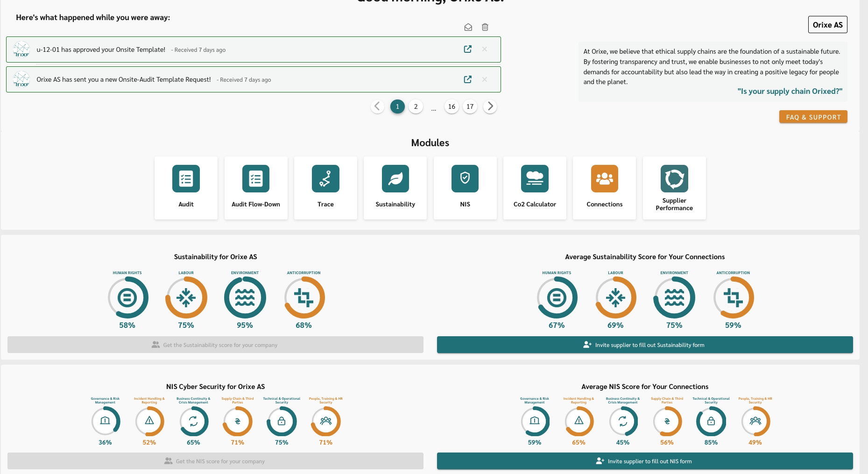Dismiss the Onsite-Audit Template Request notification
The image size is (868, 474).
485,79
